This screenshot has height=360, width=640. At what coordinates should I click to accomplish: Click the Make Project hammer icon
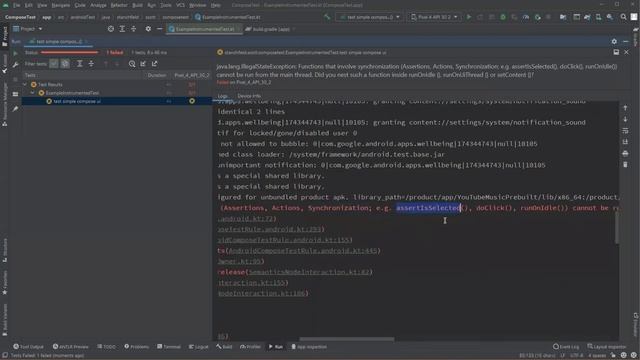point(327,17)
